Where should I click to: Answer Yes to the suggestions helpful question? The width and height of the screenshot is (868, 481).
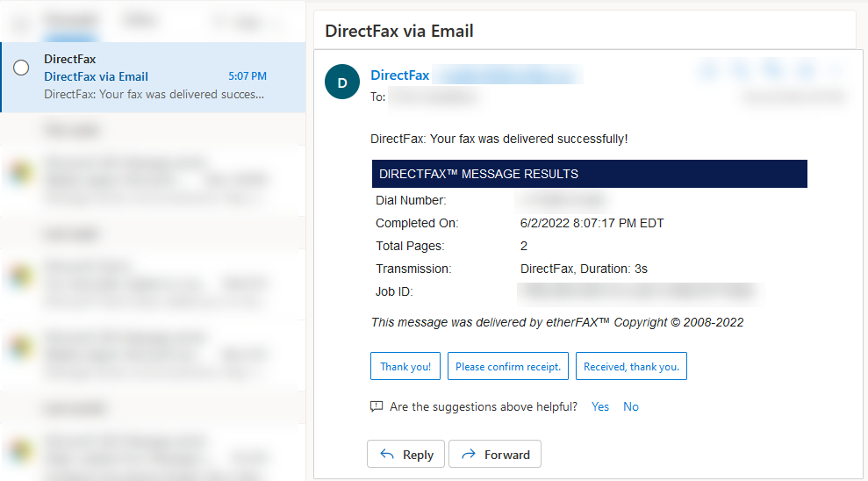tap(600, 406)
